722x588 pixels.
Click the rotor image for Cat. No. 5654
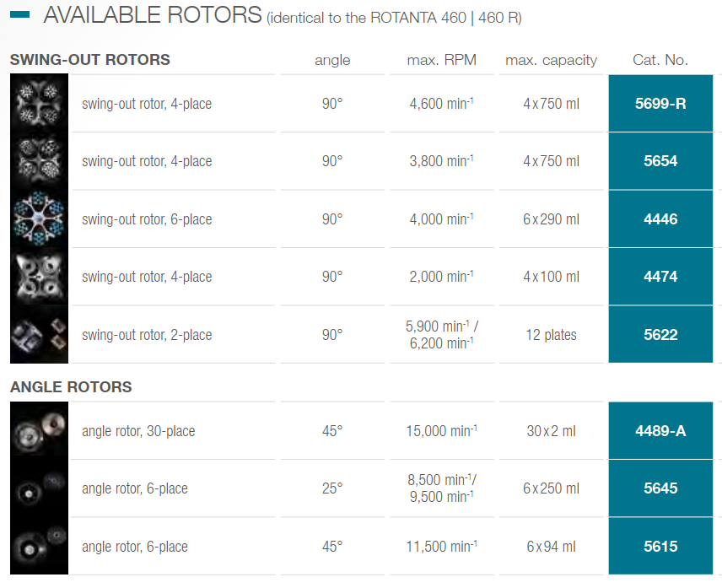click(x=35, y=161)
